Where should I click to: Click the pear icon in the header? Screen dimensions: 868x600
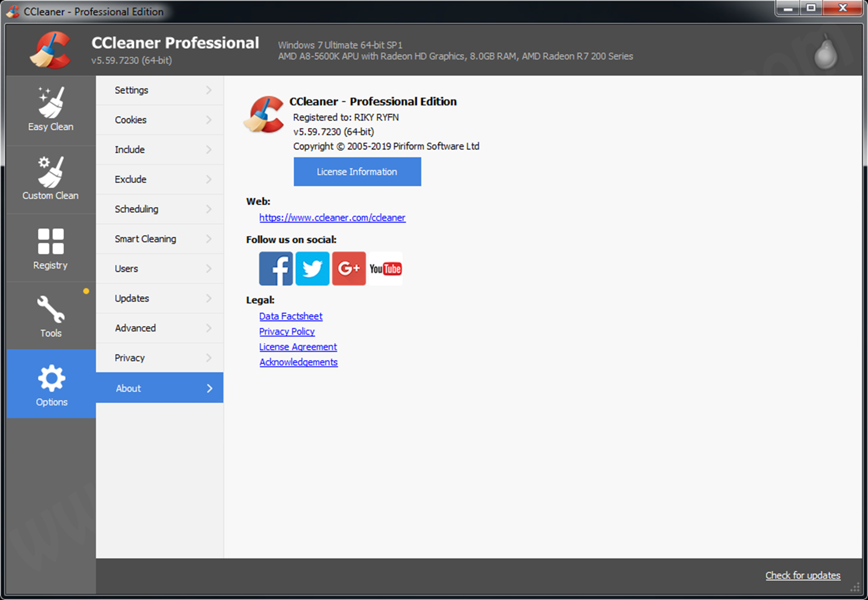tap(826, 51)
